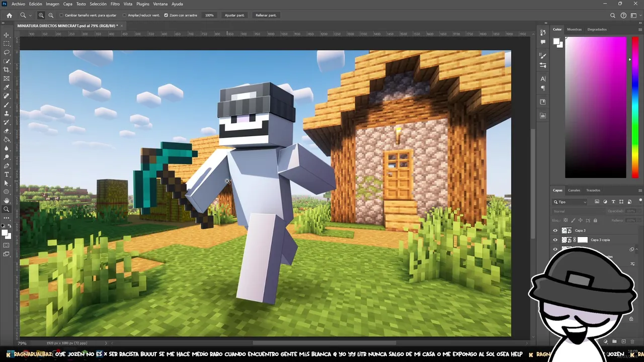Filter layers by smart object icon

point(629,202)
